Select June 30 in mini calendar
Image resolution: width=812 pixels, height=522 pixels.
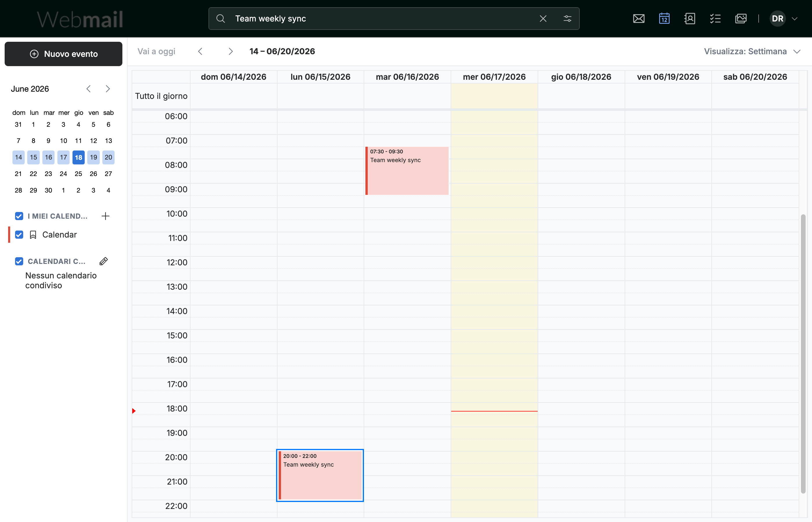click(x=48, y=190)
